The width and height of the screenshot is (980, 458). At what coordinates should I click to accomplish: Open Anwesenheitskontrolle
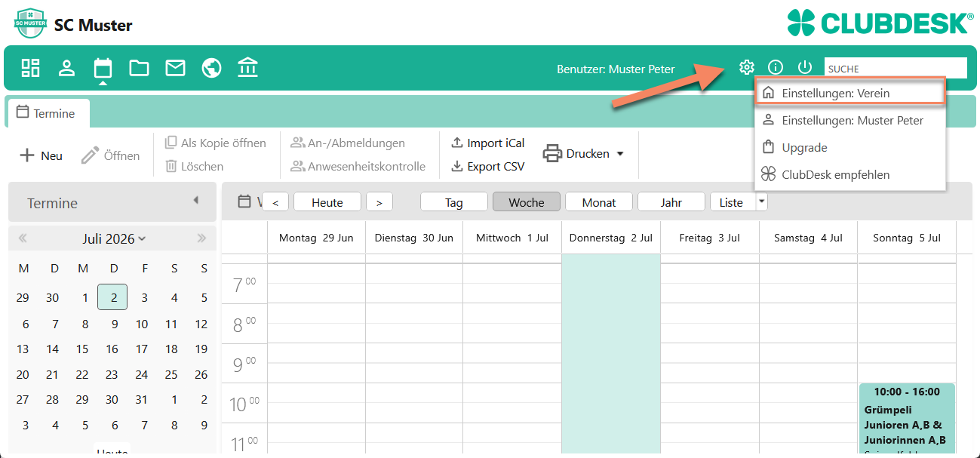point(358,166)
